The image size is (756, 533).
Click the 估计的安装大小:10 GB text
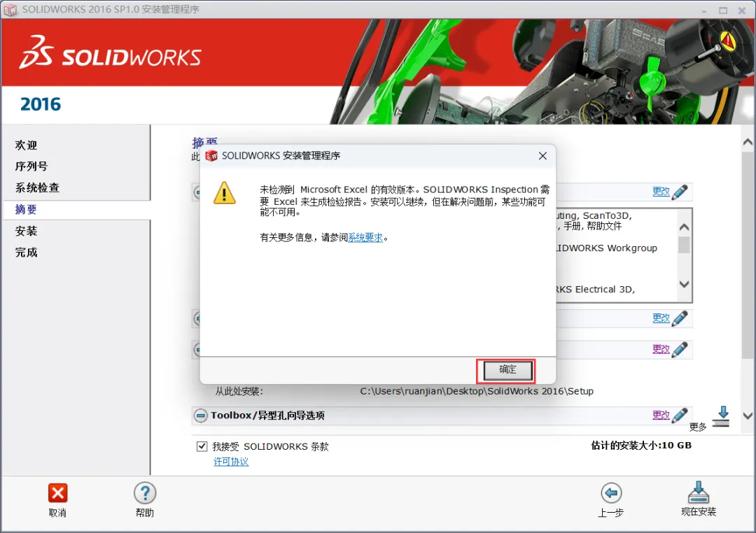[641, 446]
